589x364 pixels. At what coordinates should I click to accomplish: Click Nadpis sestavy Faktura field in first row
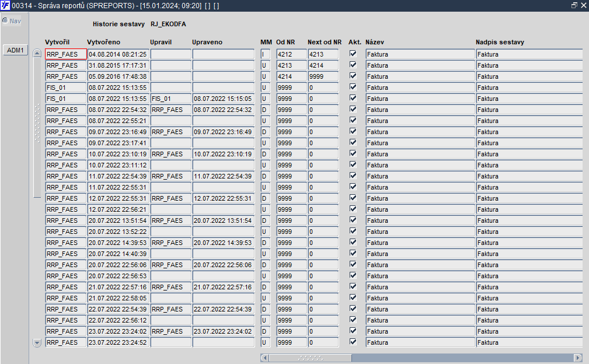pos(529,54)
